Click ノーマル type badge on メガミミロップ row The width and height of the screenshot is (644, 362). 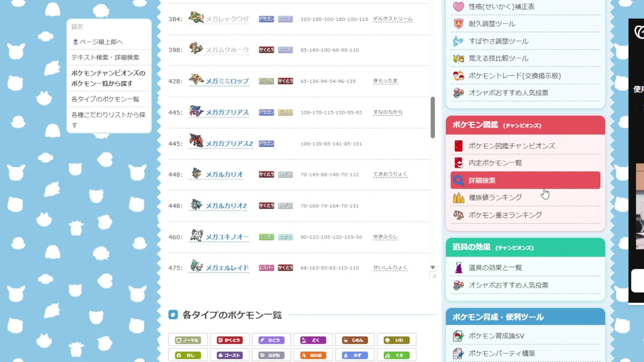click(267, 81)
